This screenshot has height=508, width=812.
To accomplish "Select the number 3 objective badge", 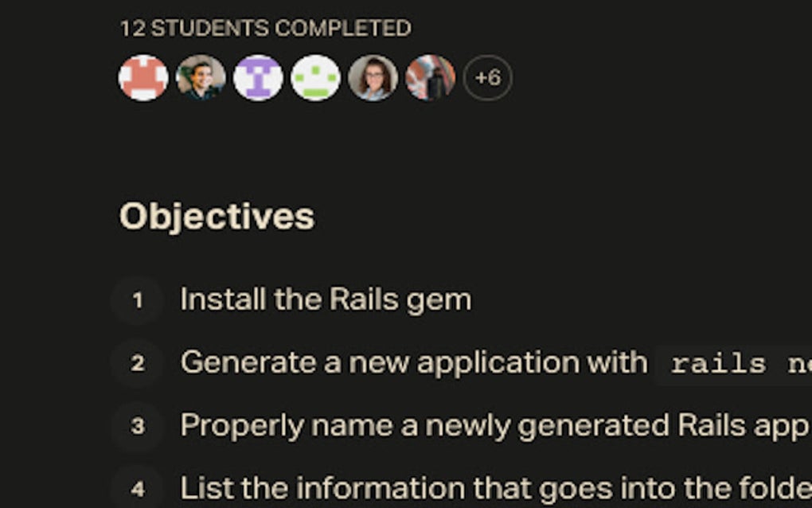I will coord(138,426).
